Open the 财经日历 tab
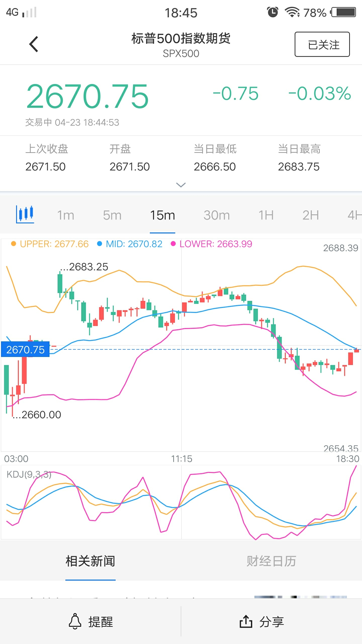Viewport: 362px width, 644px height. point(271,561)
